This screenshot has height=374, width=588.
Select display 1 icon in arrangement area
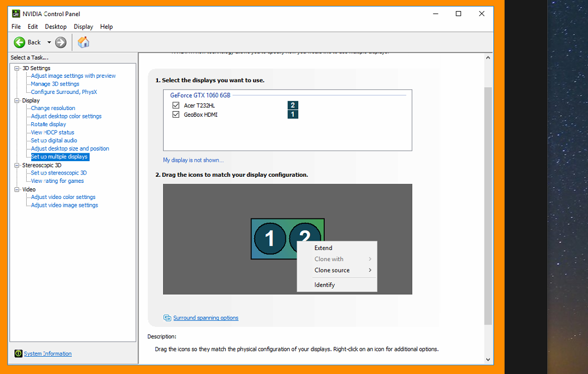click(x=270, y=238)
